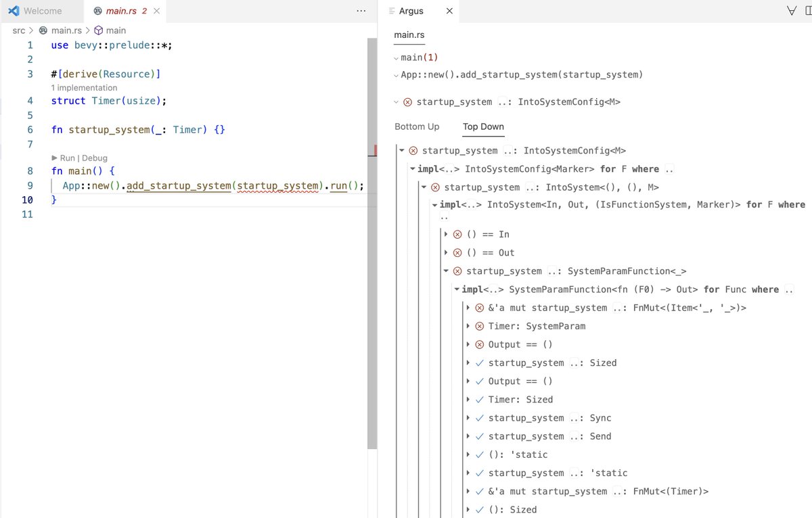
Task: Click error icon beside Timer: SystemParam
Action: 480,326
